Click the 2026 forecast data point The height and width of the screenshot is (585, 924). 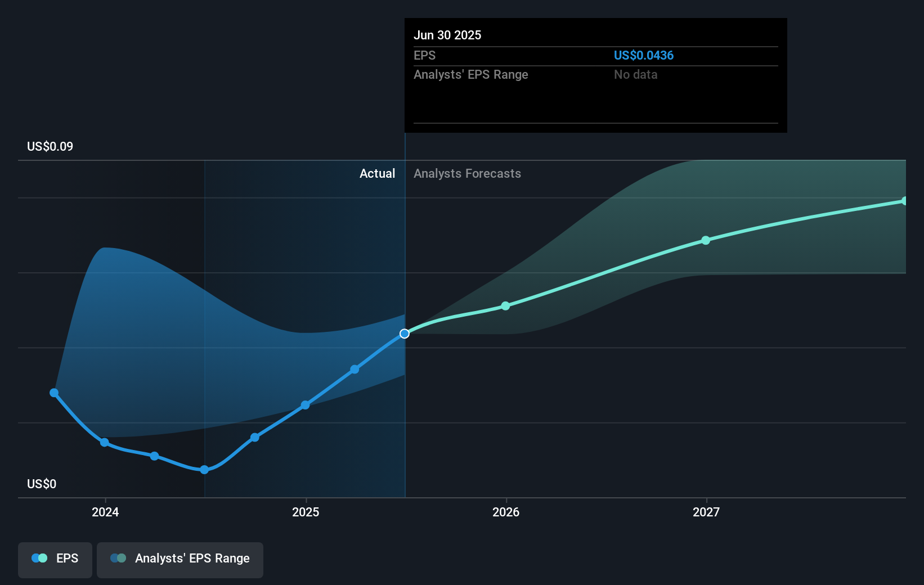505,307
